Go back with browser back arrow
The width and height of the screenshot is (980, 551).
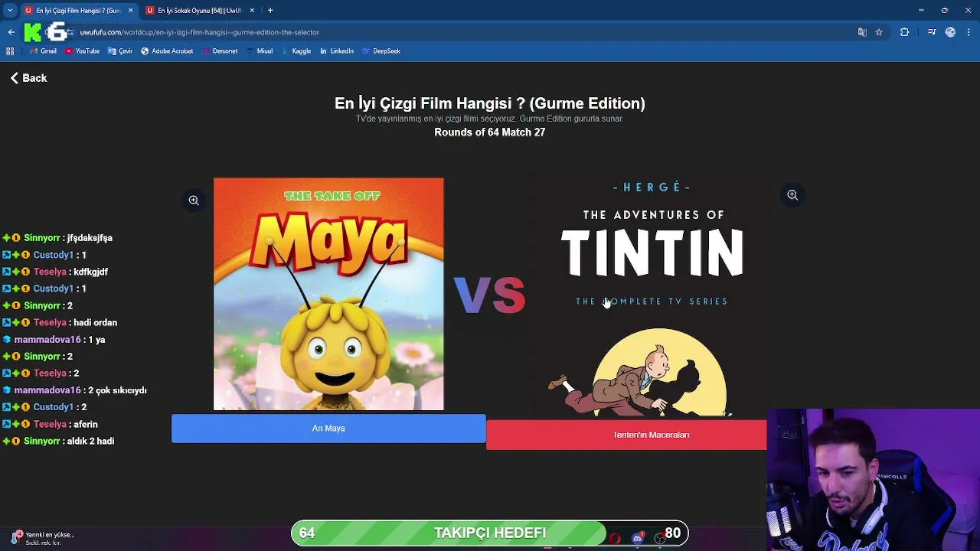11,32
